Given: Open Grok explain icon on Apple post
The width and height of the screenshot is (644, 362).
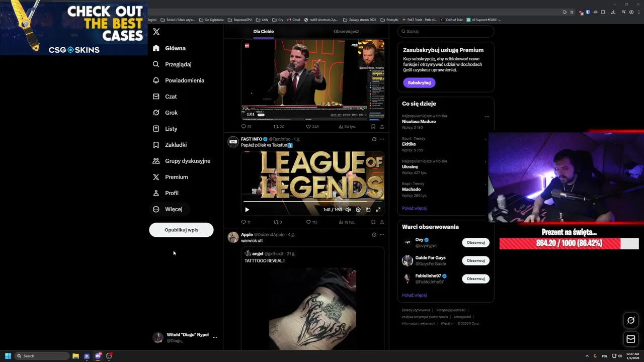Looking at the screenshot, I should pyautogui.click(x=374, y=235).
